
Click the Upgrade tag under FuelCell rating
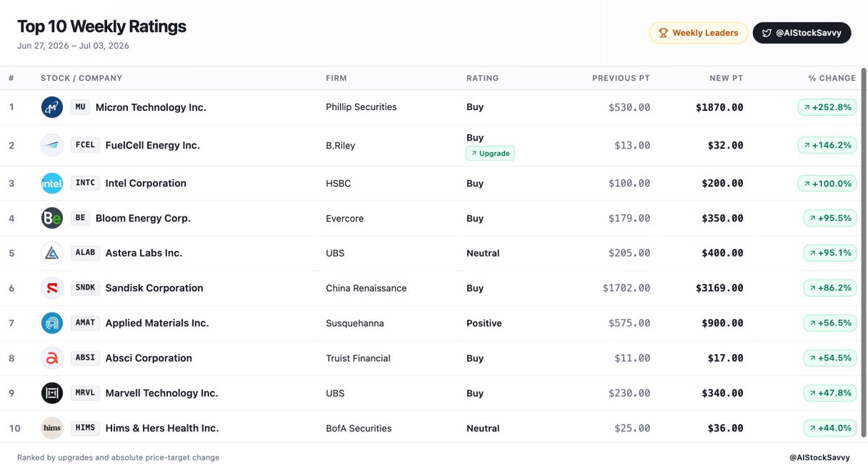click(x=490, y=153)
